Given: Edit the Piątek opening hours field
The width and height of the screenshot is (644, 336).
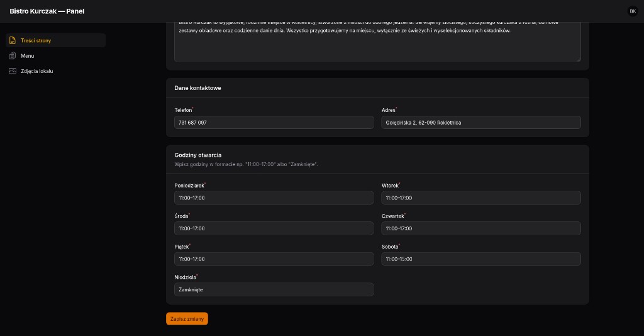Looking at the screenshot, I should 274,259.
